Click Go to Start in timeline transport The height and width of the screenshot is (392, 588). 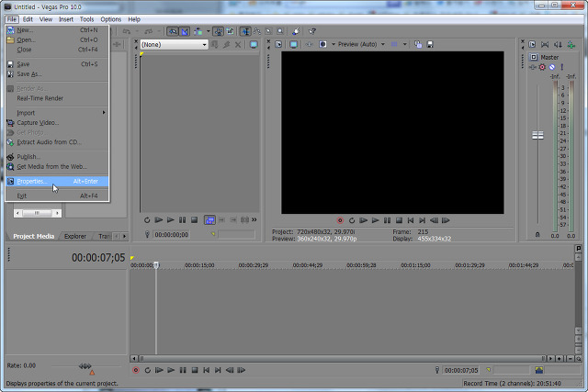(206, 370)
